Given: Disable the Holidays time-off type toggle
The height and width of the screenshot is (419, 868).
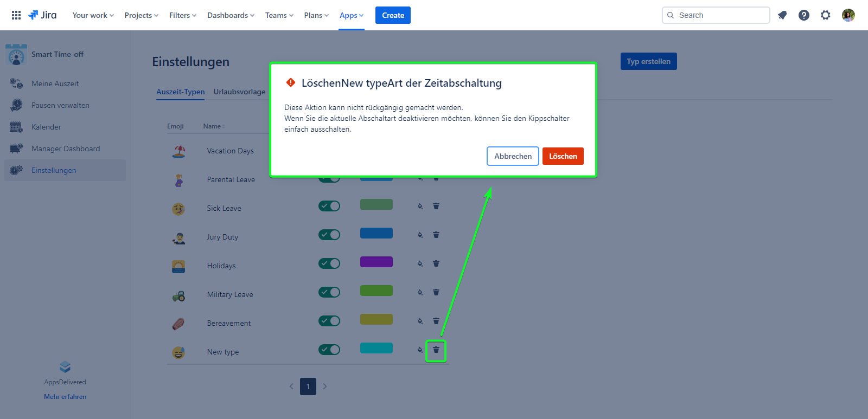Looking at the screenshot, I should (x=329, y=263).
